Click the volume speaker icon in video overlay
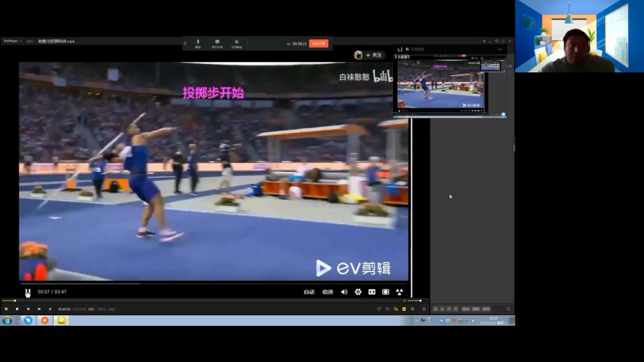The image size is (644, 362). [344, 292]
